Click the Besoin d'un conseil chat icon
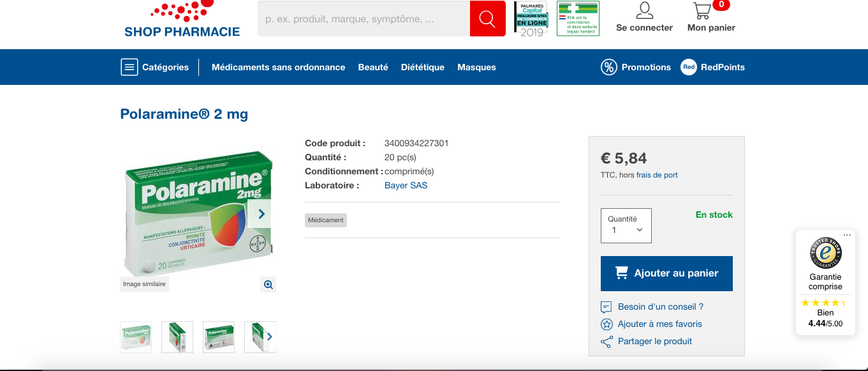Screen dimensions: 868x371 click(607, 307)
